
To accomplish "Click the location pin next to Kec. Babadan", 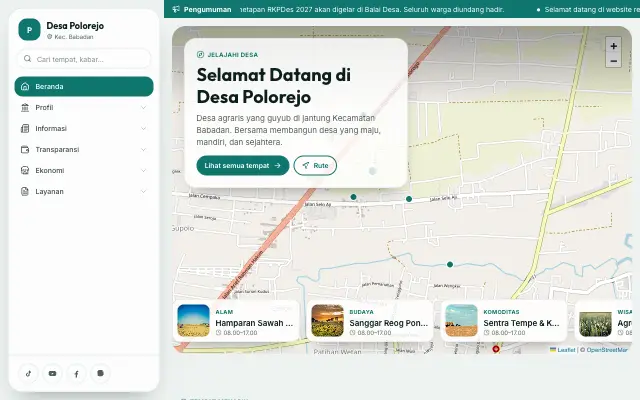I will [49, 37].
